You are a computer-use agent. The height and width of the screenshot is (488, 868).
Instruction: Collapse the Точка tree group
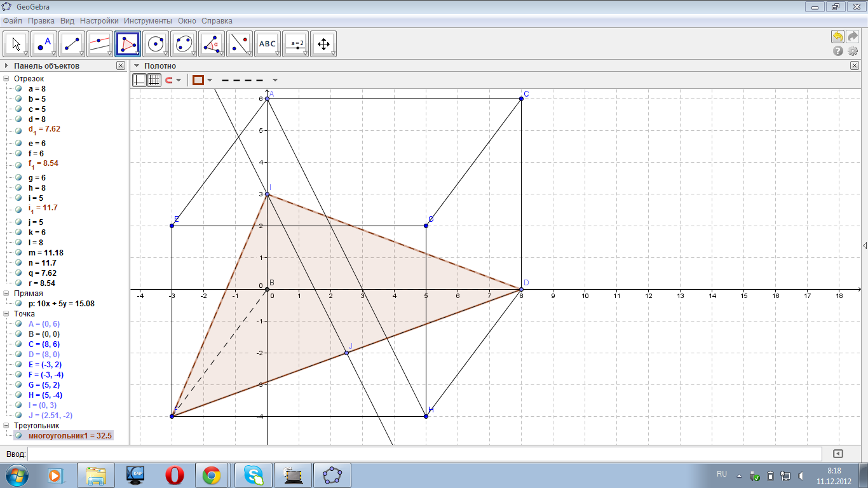pos(6,314)
